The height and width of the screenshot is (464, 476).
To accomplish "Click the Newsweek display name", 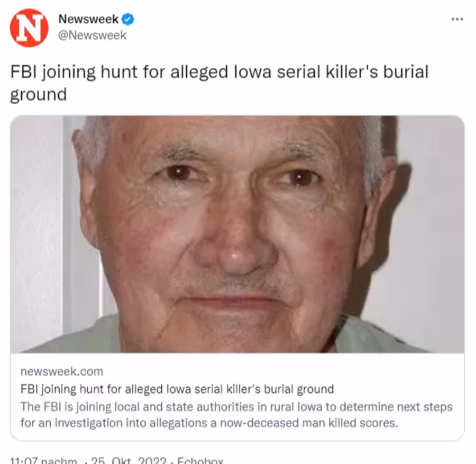I will (88, 19).
